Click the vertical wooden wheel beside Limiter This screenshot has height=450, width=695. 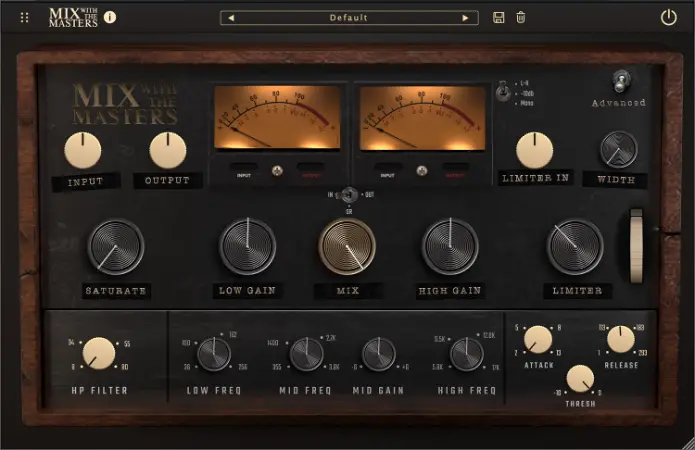pyautogui.click(x=637, y=245)
